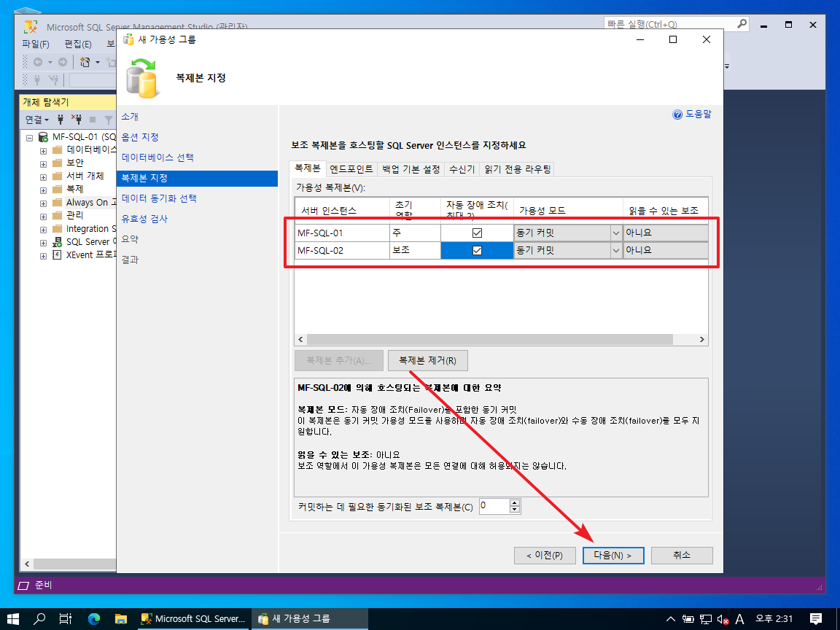Select the 복제본 tab
Image resolution: width=840 pixels, height=630 pixels.
pyautogui.click(x=308, y=168)
